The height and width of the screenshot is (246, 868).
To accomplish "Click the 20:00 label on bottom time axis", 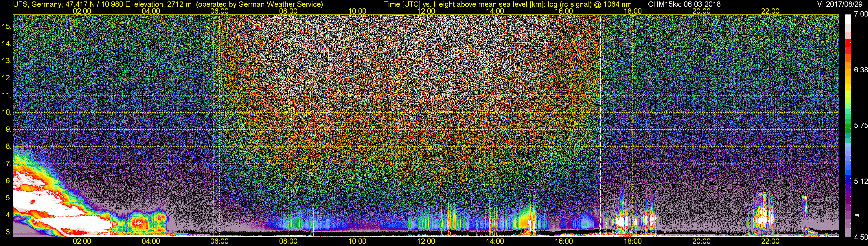I will (x=702, y=241).
